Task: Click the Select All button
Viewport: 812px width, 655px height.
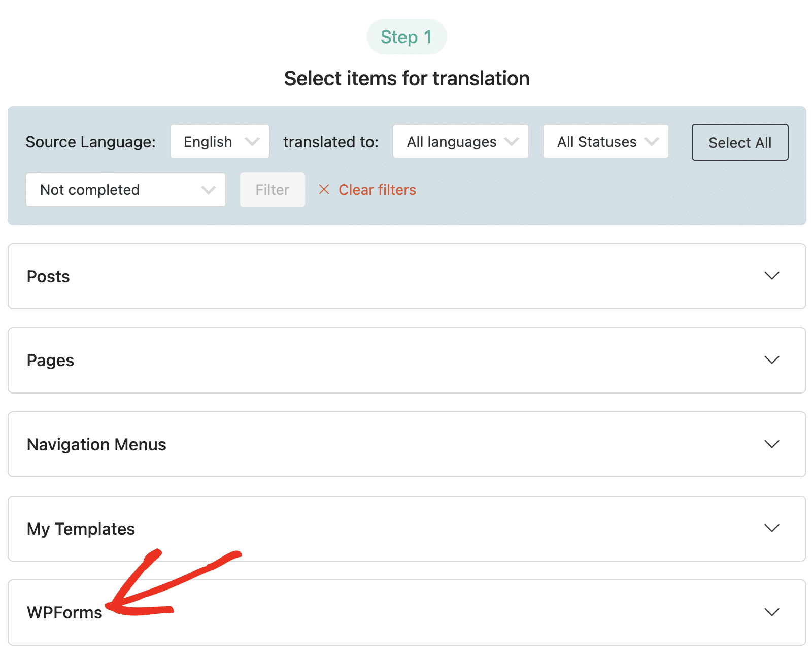Action: pyautogui.click(x=739, y=142)
